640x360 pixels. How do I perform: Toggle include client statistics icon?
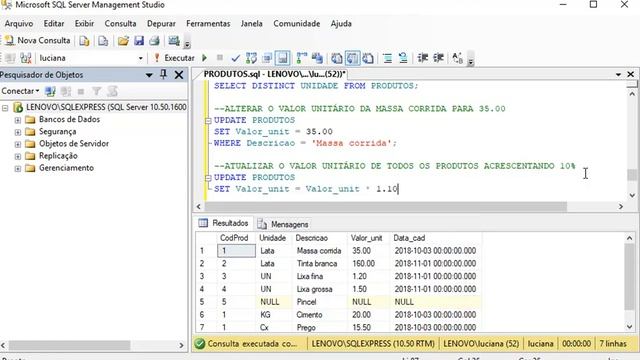(x=317, y=58)
